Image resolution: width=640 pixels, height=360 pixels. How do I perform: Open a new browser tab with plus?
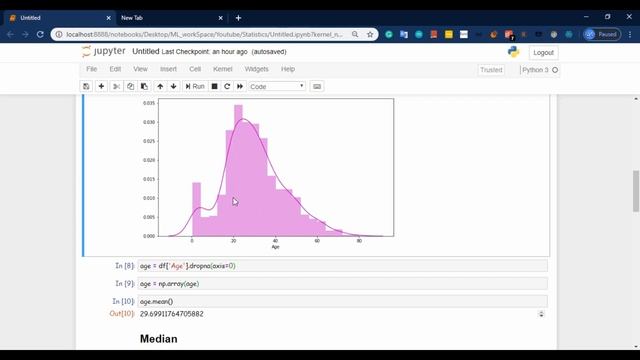[x=238, y=18]
